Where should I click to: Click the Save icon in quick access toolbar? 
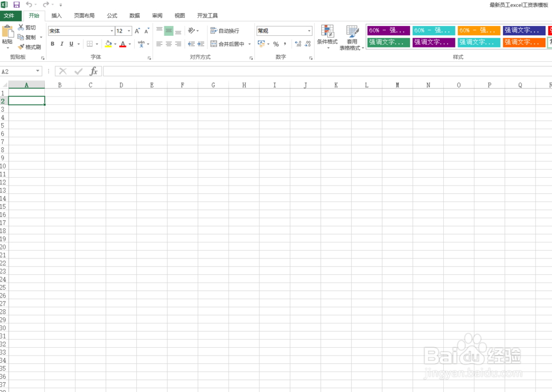click(x=17, y=4)
